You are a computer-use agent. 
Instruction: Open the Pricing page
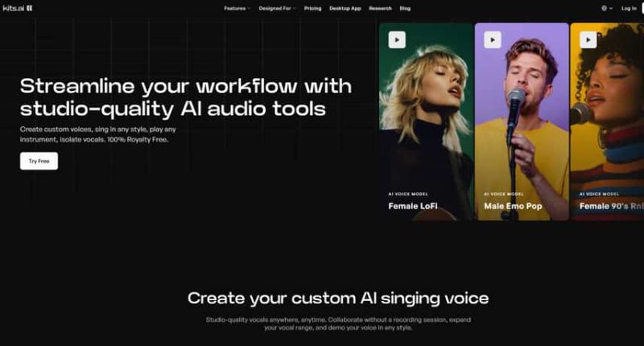(x=312, y=8)
